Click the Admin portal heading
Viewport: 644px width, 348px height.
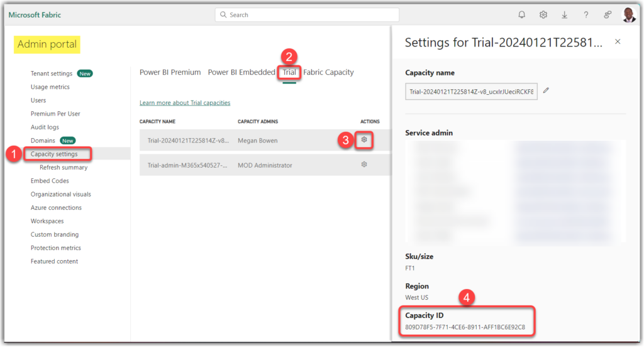pyautogui.click(x=47, y=45)
